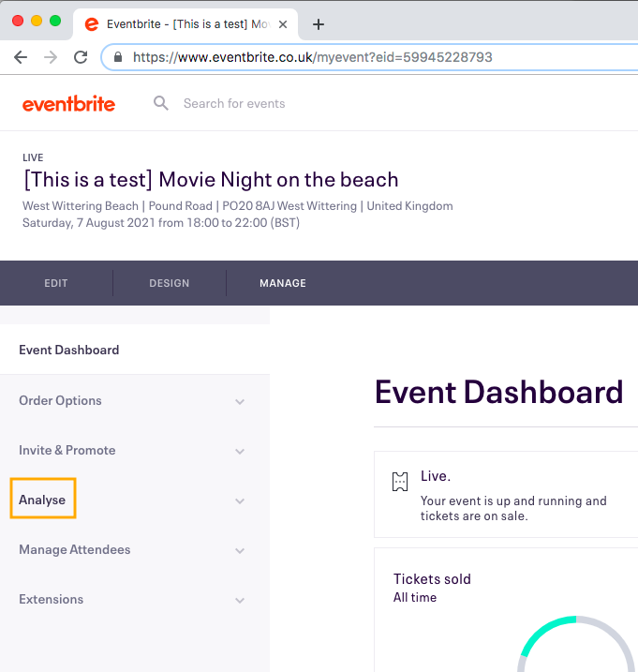Expand the Analyse chevron

[x=240, y=501]
